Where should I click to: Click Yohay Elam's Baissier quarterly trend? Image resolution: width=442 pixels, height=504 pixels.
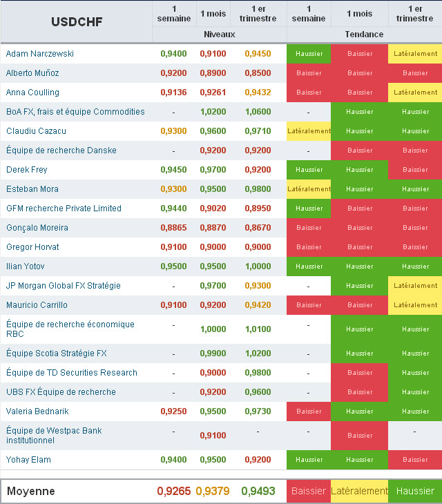point(415,460)
